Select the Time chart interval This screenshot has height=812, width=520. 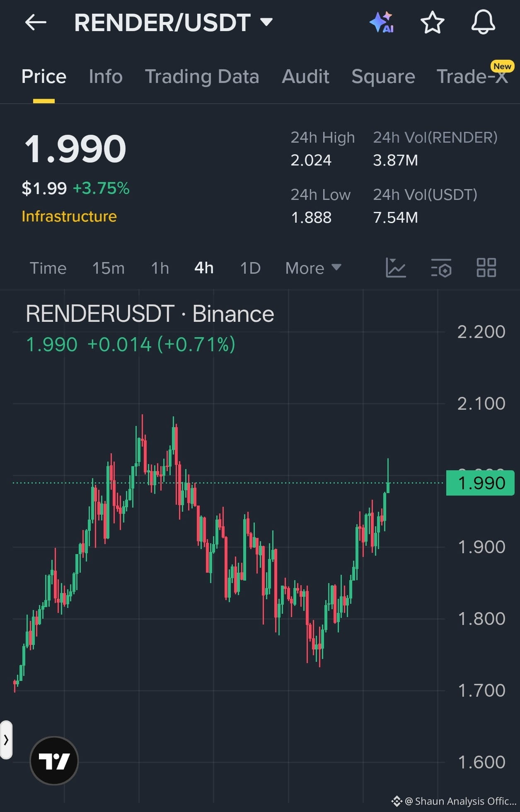[48, 268]
